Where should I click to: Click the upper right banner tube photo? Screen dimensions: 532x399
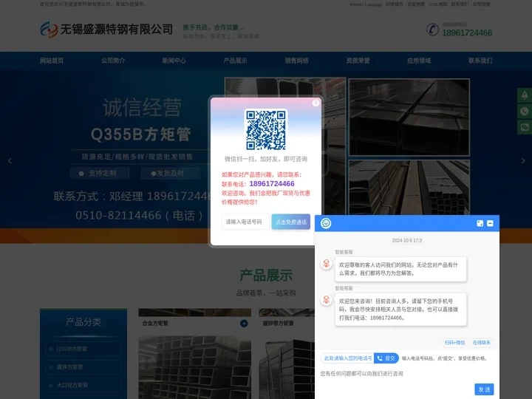click(x=409, y=117)
